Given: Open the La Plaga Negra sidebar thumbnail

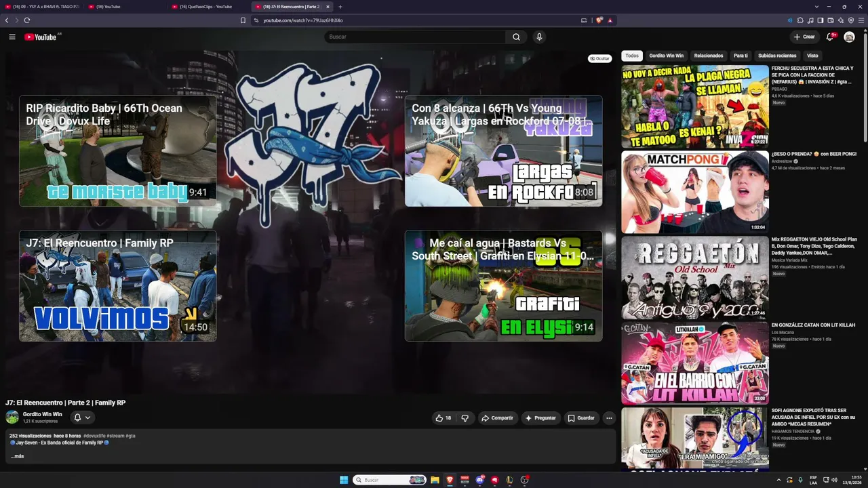Looking at the screenshot, I should [x=695, y=106].
